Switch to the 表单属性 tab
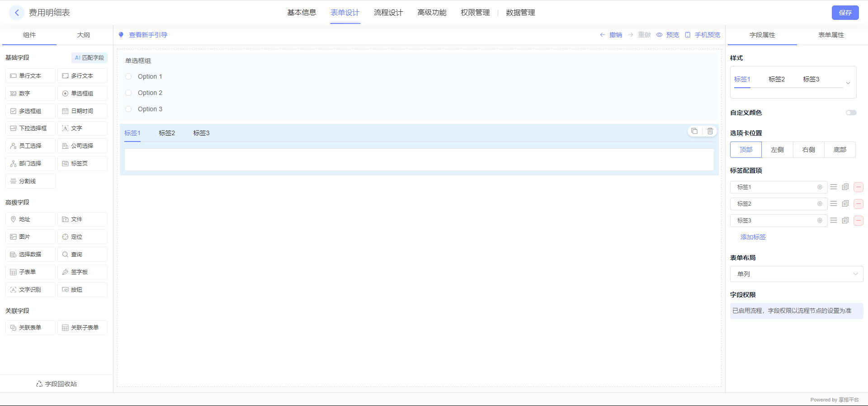This screenshot has width=868, height=406. (830, 35)
